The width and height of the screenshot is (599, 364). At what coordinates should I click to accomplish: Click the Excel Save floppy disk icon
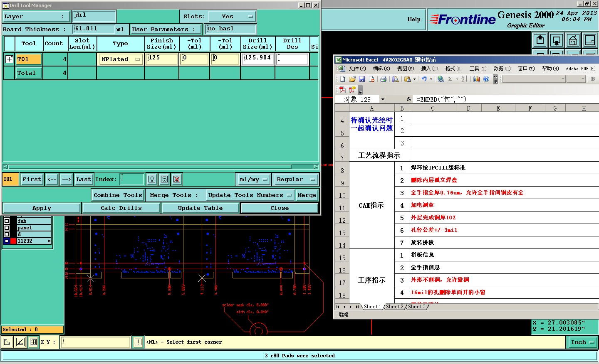(x=362, y=79)
